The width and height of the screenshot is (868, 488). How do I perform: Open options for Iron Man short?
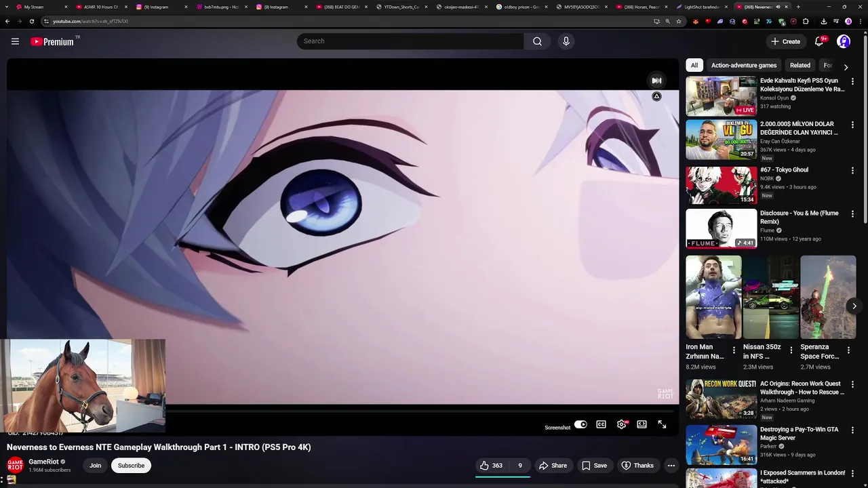point(733,350)
